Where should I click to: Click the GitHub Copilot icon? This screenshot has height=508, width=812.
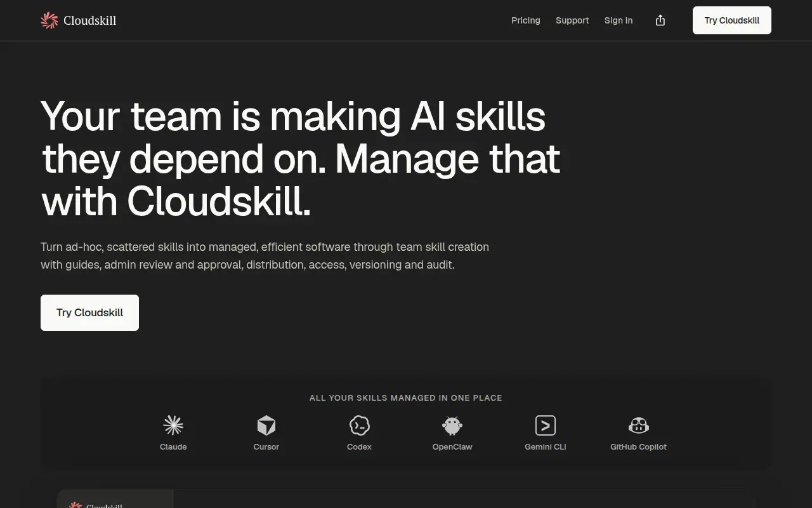tap(638, 425)
